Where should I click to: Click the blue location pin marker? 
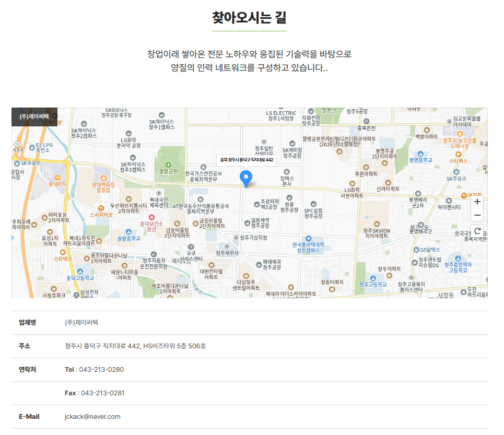coord(246,179)
